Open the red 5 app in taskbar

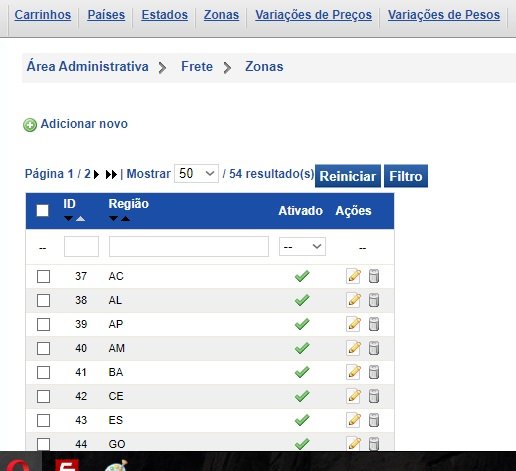(x=68, y=464)
